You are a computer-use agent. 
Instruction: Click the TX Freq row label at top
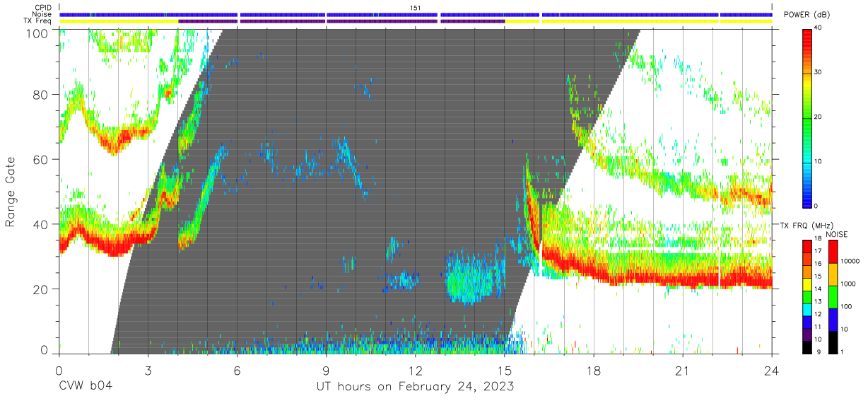point(38,21)
